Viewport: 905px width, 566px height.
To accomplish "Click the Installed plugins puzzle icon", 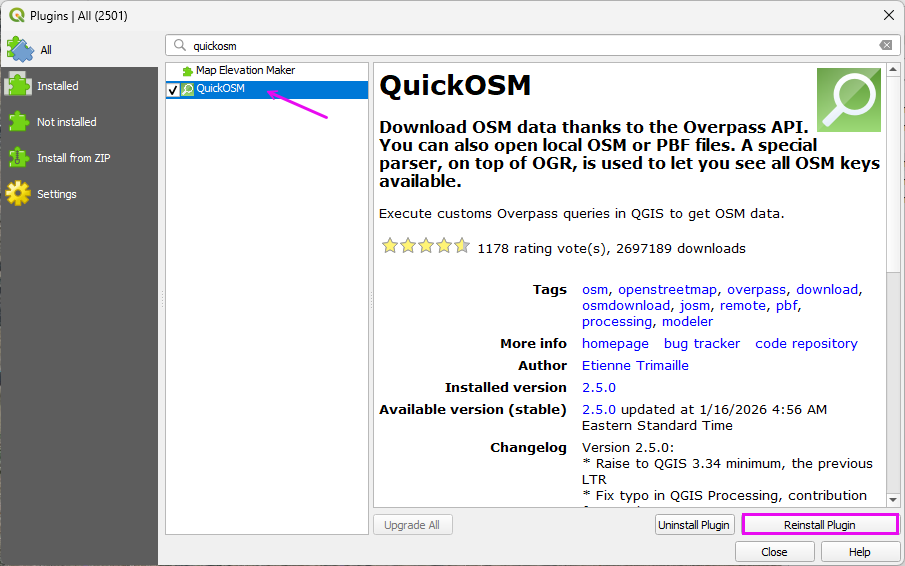I will [x=19, y=86].
